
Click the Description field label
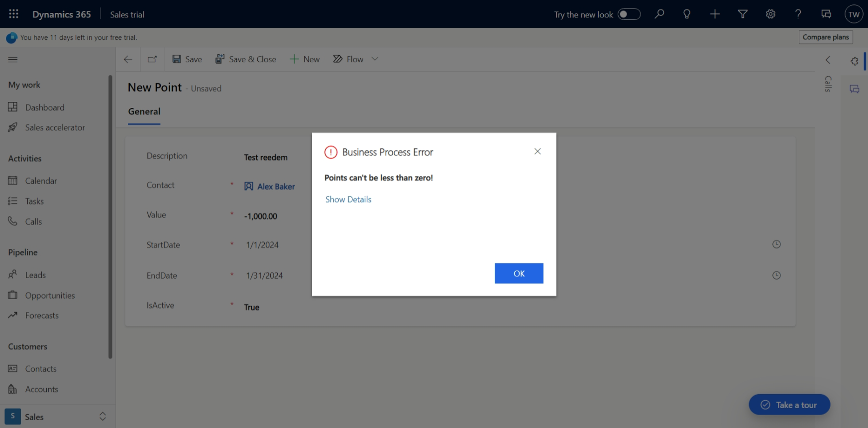(167, 156)
